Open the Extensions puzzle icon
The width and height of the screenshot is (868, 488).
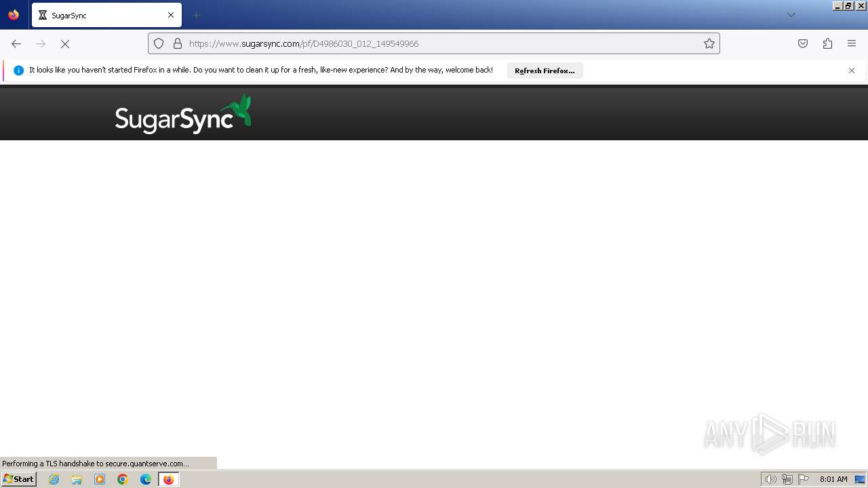827,43
